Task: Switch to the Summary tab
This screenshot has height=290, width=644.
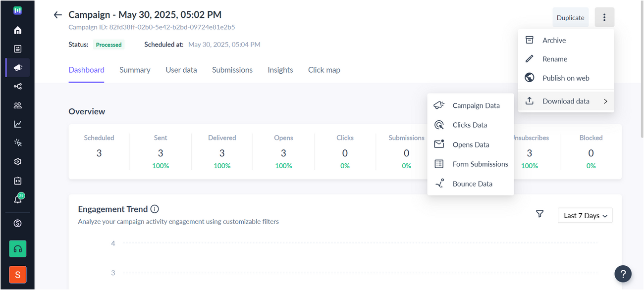Action: (135, 70)
